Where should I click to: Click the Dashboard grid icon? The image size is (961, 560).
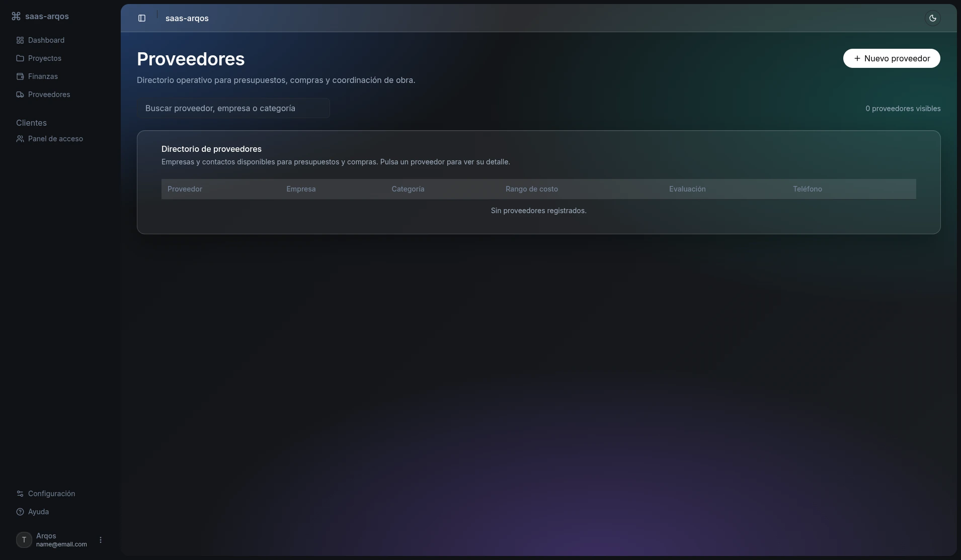point(20,40)
